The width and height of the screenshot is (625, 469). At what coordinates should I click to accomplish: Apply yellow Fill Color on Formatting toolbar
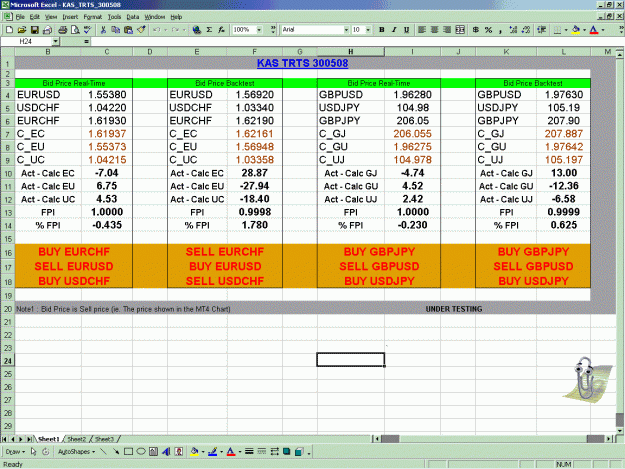pyautogui.click(x=576, y=30)
